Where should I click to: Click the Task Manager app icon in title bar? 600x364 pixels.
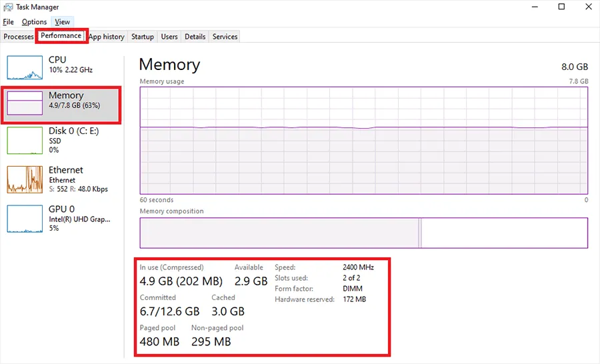pyautogui.click(x=8, y=7)
